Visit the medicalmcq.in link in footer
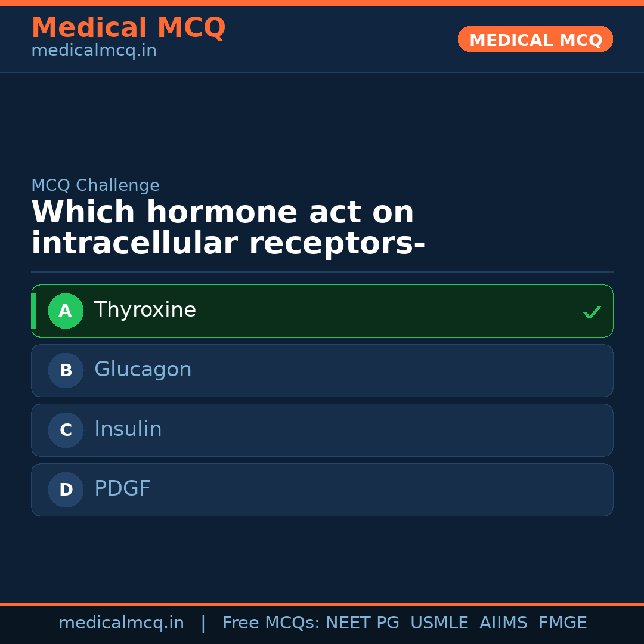Screen dimensions: 644x644 122,622
